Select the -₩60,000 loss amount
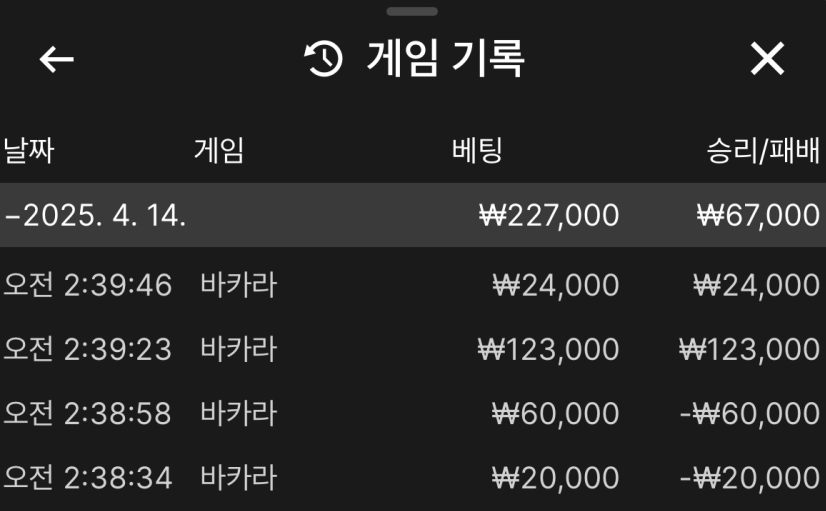The image size is (826, 511). 749,414
